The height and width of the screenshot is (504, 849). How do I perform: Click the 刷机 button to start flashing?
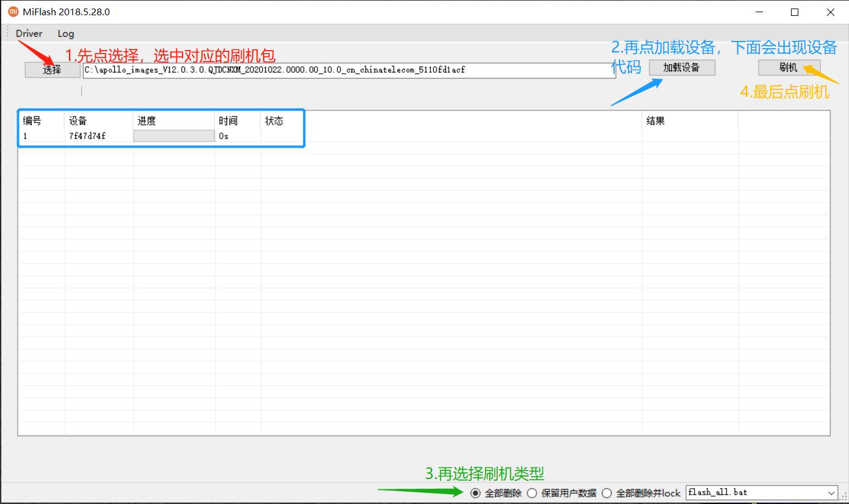coord(788,67)
